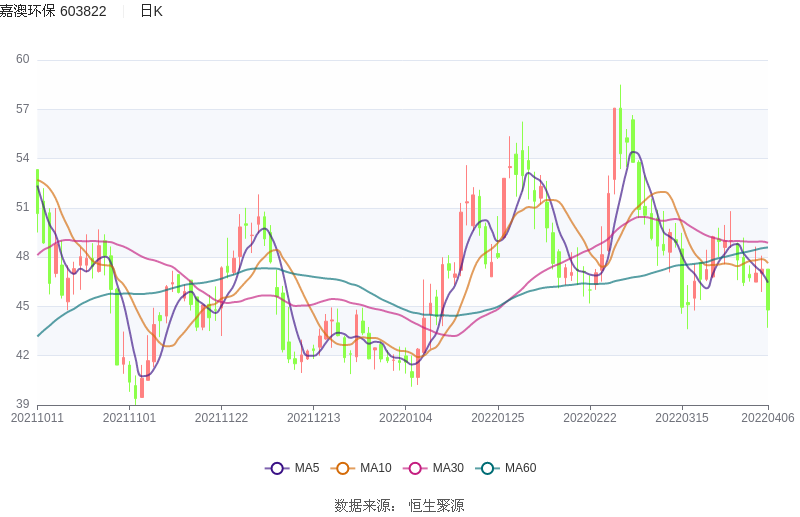800x517 pixels.
Task: Hide the MA10 line using its legend text
Action: point(375,468)
